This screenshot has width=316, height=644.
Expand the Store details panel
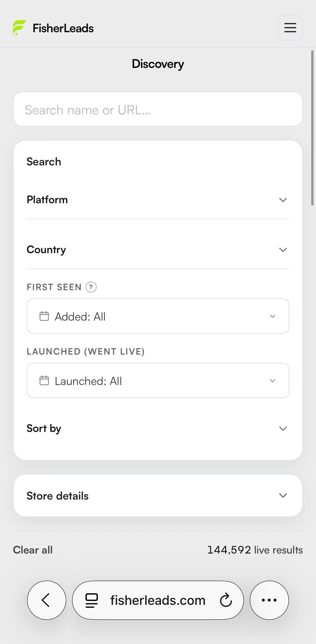[158, 496]
